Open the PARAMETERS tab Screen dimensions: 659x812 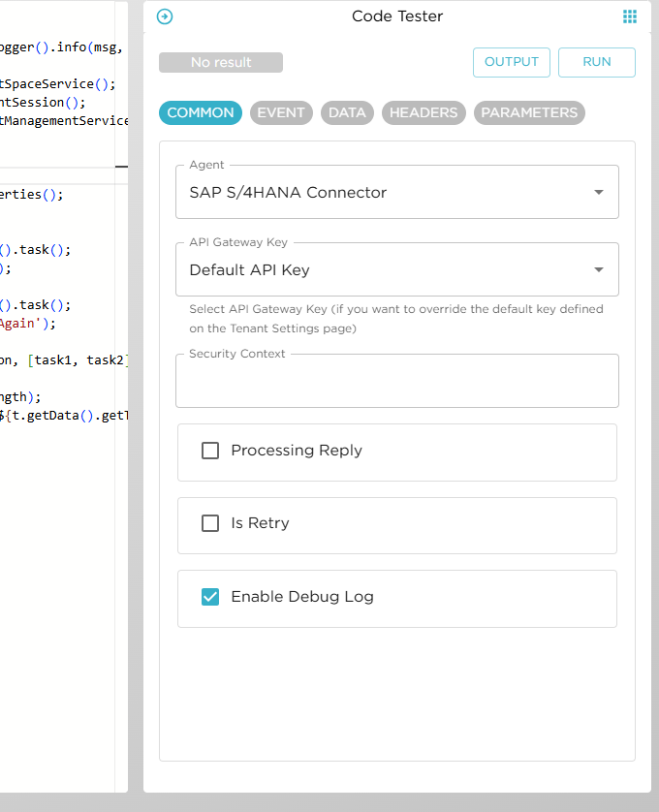tap(529, 113)
